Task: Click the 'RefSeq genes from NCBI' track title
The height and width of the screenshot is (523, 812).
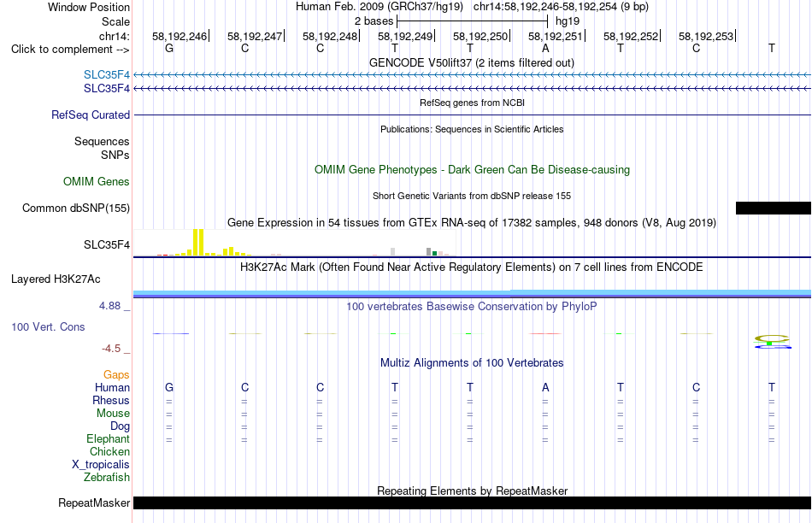Action: 473,103
